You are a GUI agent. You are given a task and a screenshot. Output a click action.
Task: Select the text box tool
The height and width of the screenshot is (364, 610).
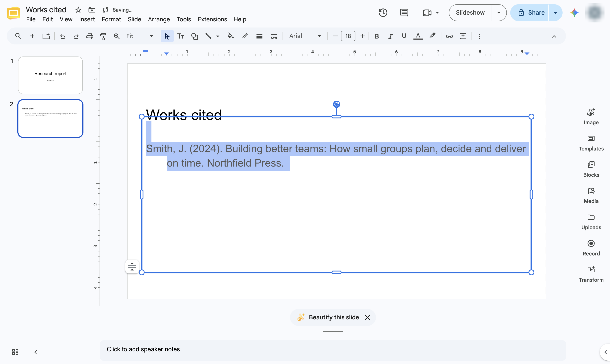[x=181, y=36]
